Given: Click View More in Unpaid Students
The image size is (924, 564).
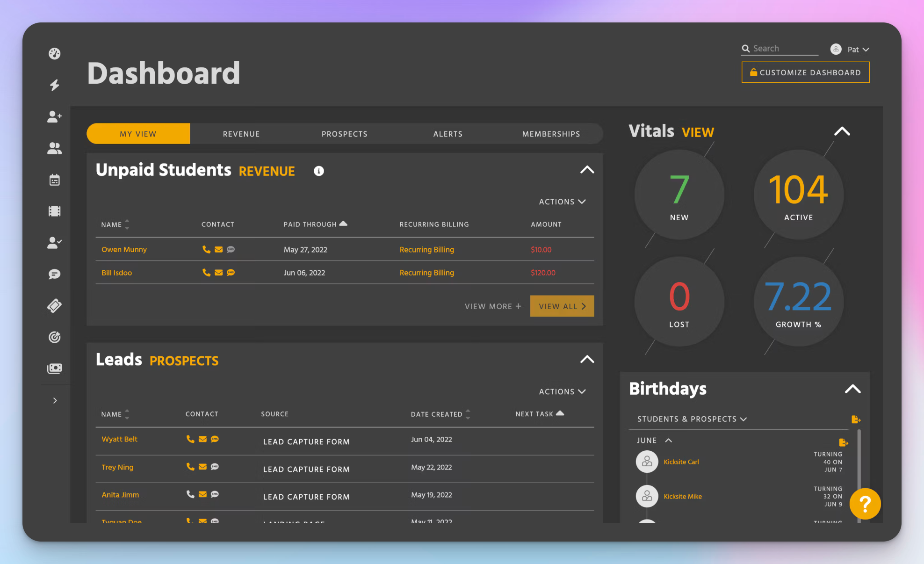Looking at the screenshot, I should click(493, 306).
